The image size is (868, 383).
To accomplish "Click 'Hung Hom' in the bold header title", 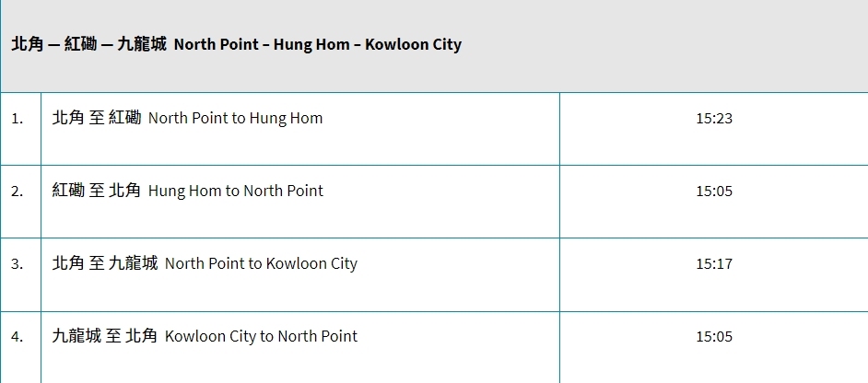I will (x=303, y=44).
